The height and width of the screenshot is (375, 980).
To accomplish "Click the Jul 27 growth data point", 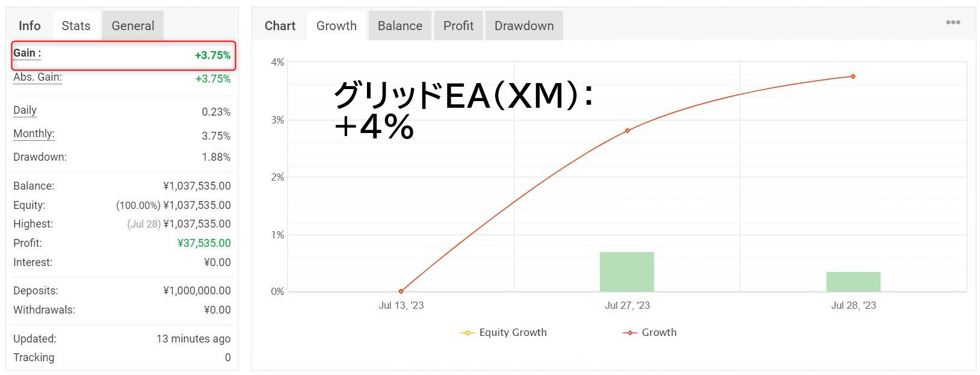I will pyautogui.click(x=627, y=131).
